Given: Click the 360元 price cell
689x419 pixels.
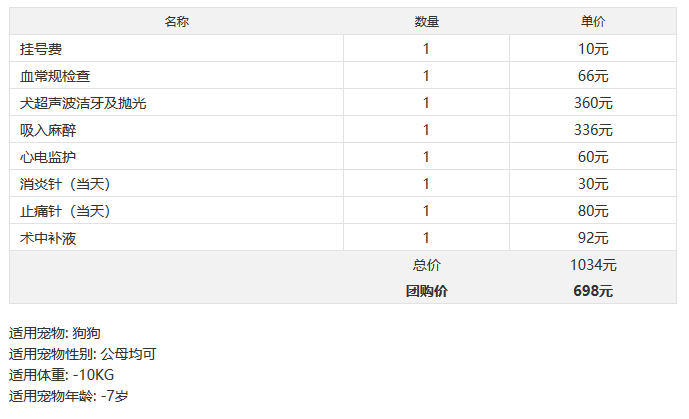Looking at the screenshot, I should pyautogui.click(x=593, y=103).
